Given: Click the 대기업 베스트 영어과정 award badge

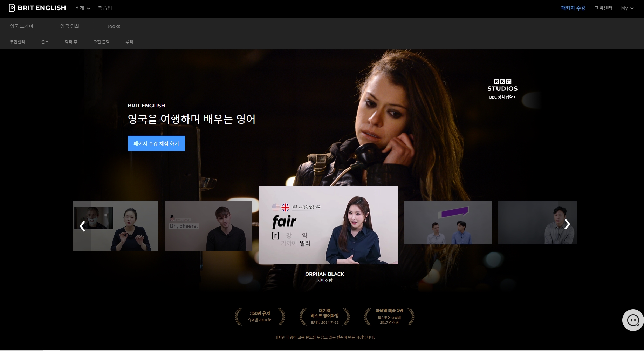Looking at the screenshot, I should (324, 317).
